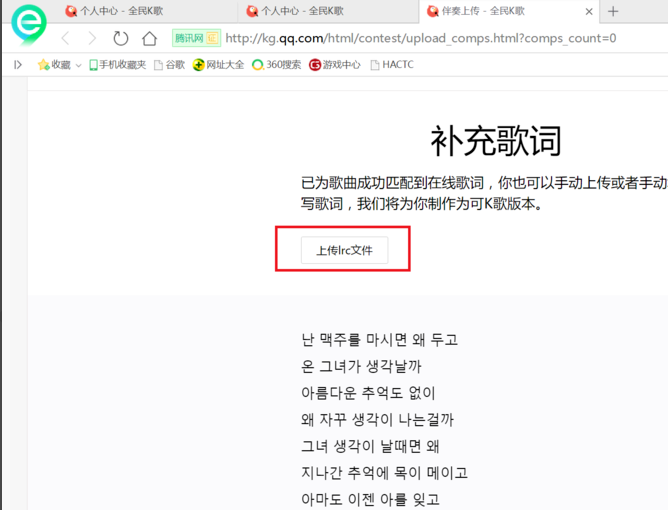Click the description text 已为歌曲成功匹配到在线歌词
This screenshot has height=510, width=668.
pyautogui.click(x=392, y=183)
